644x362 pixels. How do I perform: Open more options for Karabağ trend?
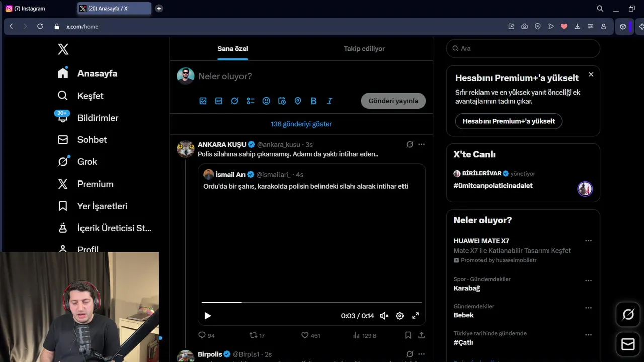coord(588,281)
